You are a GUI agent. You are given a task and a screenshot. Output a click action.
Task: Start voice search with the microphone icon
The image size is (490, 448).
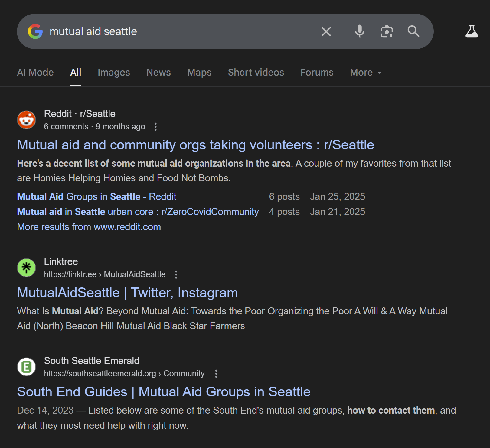pos(359,31)
